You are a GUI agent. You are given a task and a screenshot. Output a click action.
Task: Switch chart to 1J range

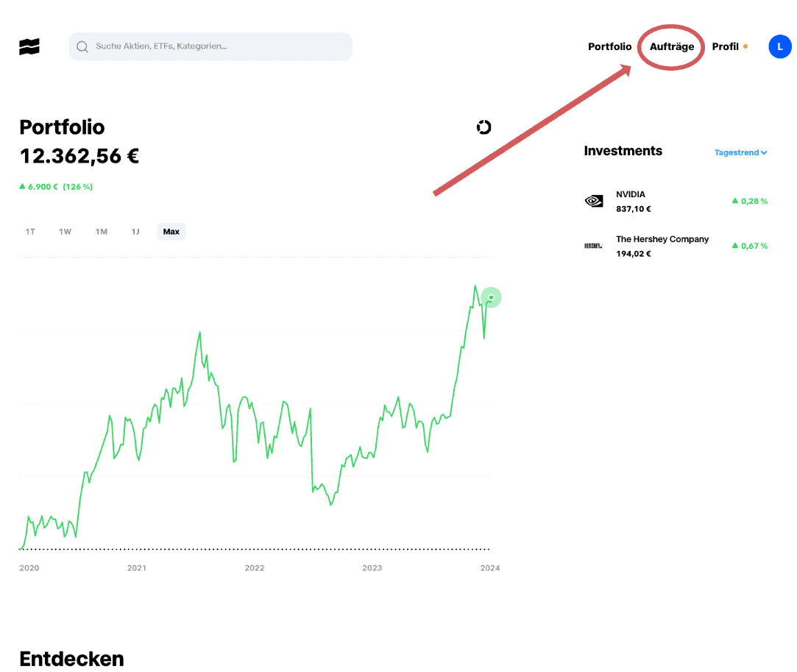(135, 232)
